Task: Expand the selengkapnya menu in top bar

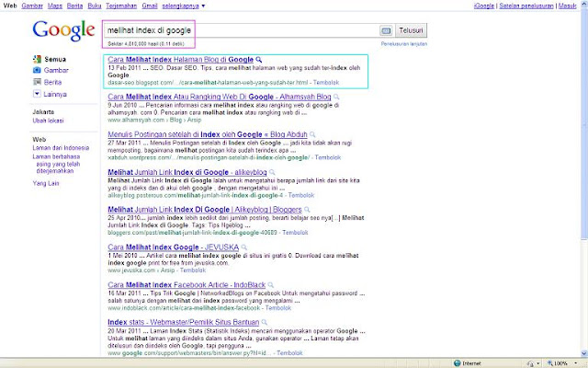Action: coord(184,6)
